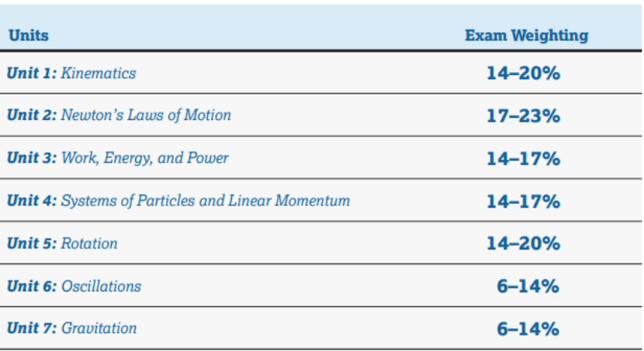Screen dimensions: 644x351
Task: Select the Unit 6: Oscillations entry
Action: [74, 286]
